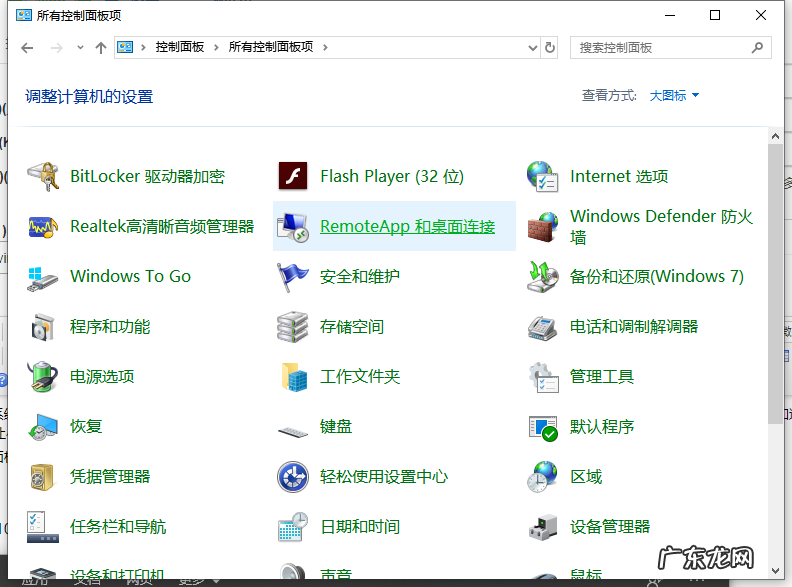792x587 pixels.
Task: Open the recent locations dropdown arrow
Action: click(x=80, y=48)
